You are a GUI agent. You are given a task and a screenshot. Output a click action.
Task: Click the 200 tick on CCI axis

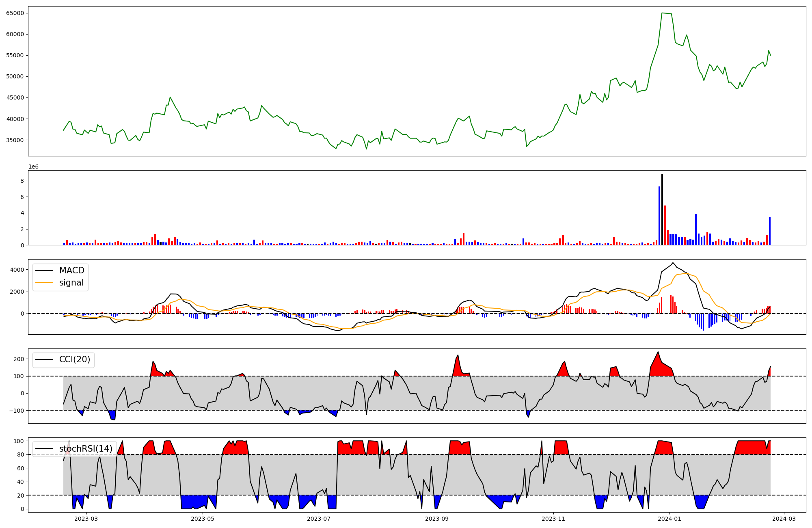point(19,359)
